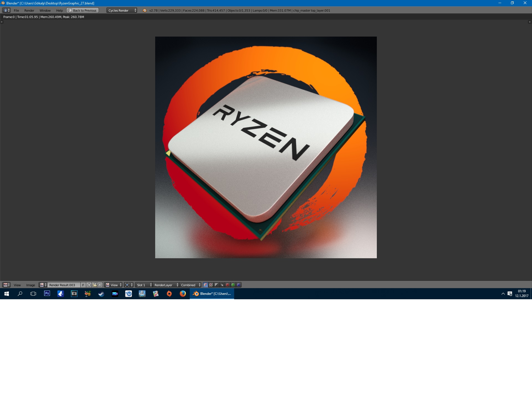Open the Action Center notifications icon

click(510, 294)
